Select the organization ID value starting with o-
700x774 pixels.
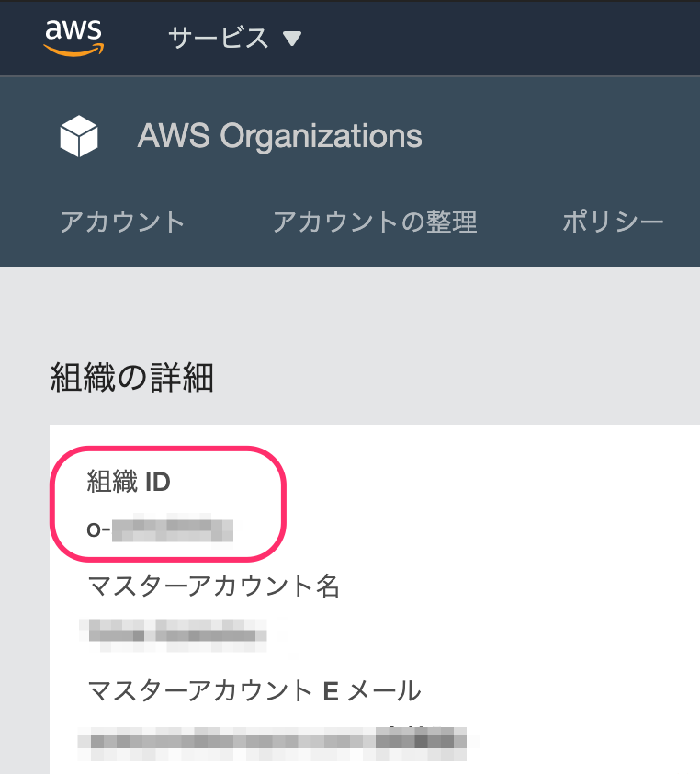click(x=159, y=530)
